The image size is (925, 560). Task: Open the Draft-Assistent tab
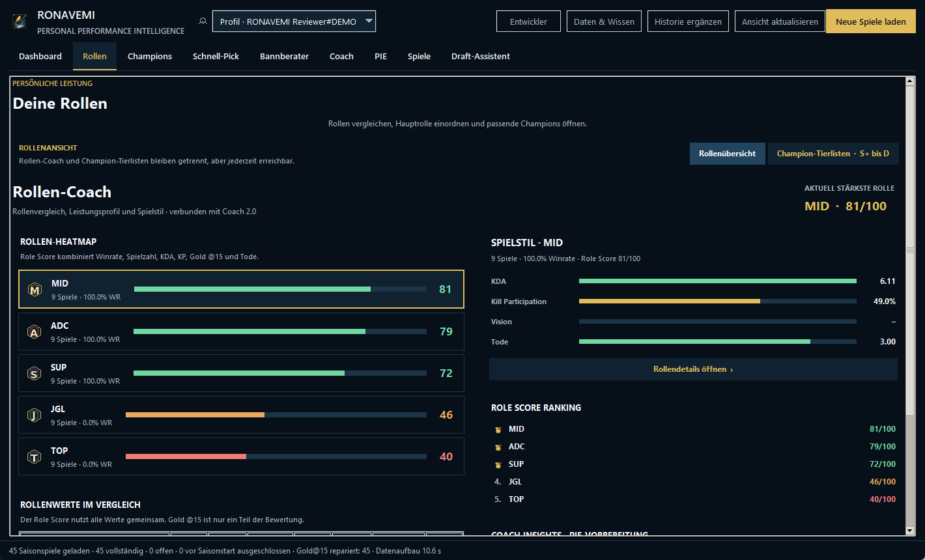click(481, 57)
